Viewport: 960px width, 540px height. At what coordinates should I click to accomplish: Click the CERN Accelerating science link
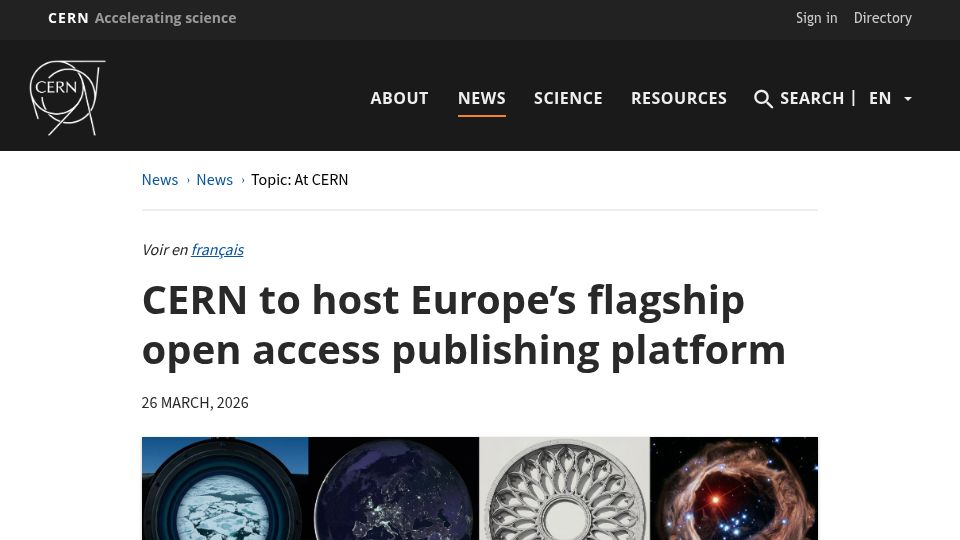tap(142, 18)
